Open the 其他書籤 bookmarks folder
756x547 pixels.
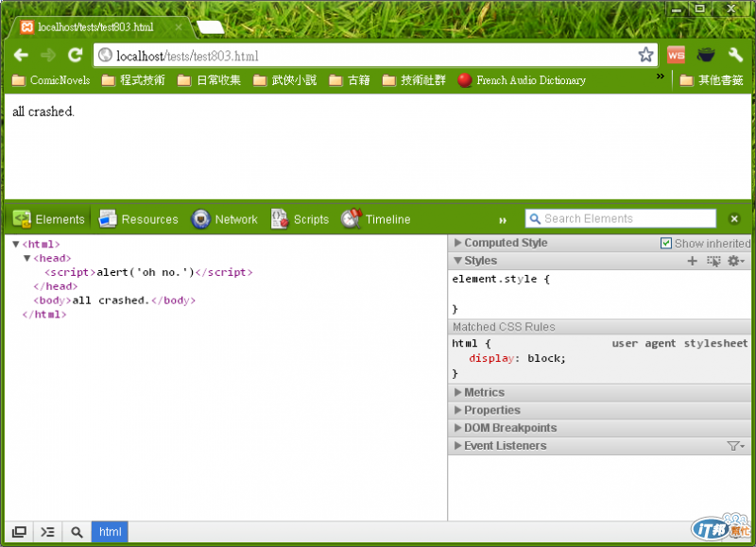(x=712, y=80)
